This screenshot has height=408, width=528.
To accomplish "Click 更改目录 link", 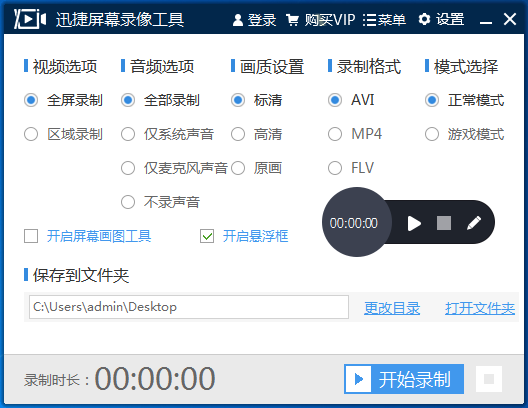I will [392, 308].
